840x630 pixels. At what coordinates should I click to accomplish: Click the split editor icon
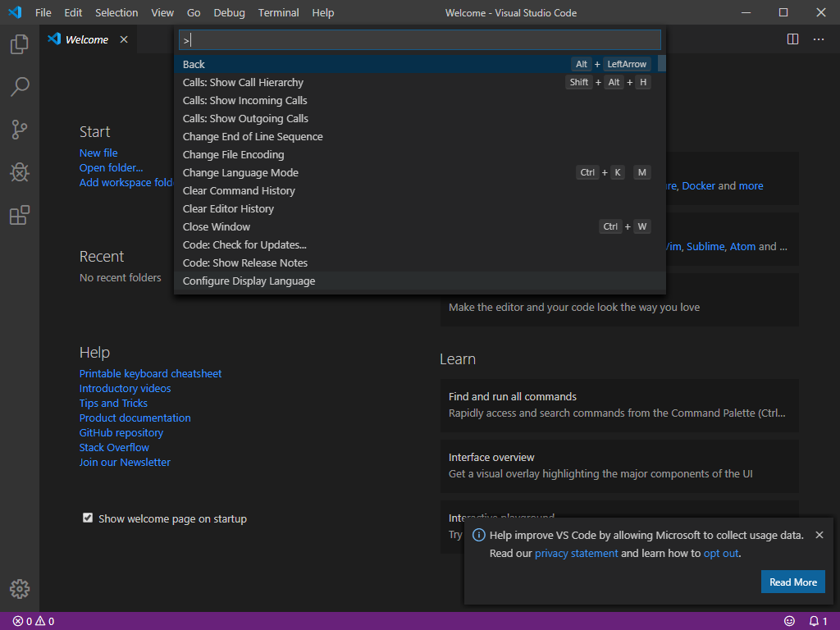[x=792, y=39]
